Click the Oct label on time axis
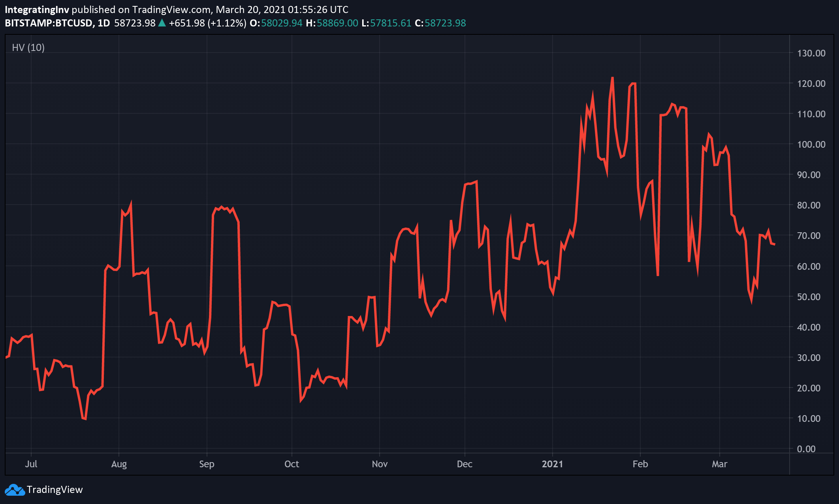The image size is (839, 504). (292, 464)
